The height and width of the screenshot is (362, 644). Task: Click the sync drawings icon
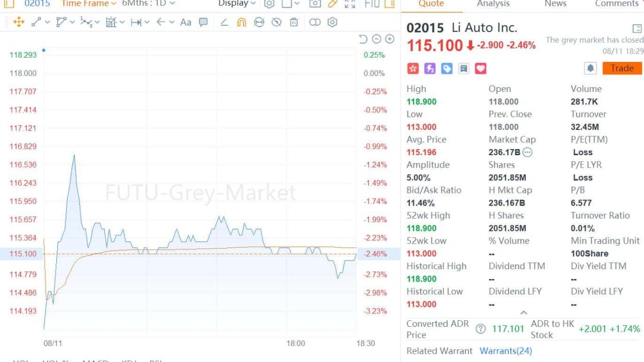259,22
